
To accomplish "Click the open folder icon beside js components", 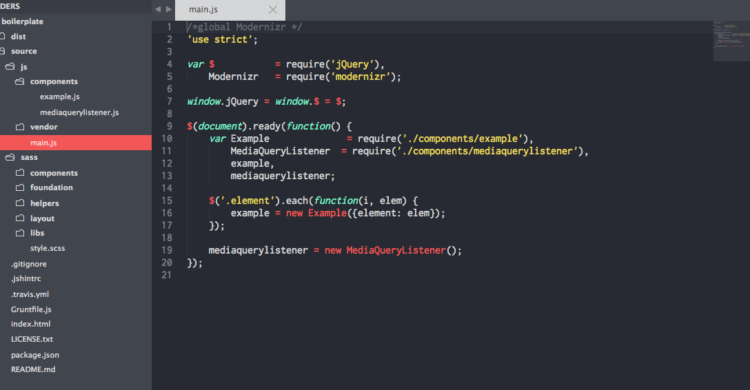I will (x=20, y=81).
